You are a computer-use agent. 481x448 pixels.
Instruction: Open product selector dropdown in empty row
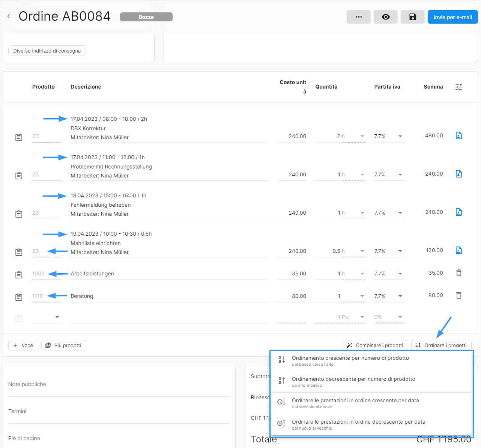57,317
